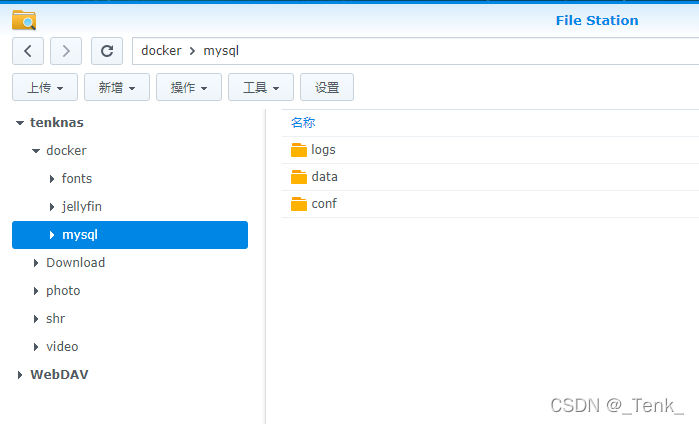Expand the Download folder node
Viewport: 699px width, 424px height.
point(36,263)
